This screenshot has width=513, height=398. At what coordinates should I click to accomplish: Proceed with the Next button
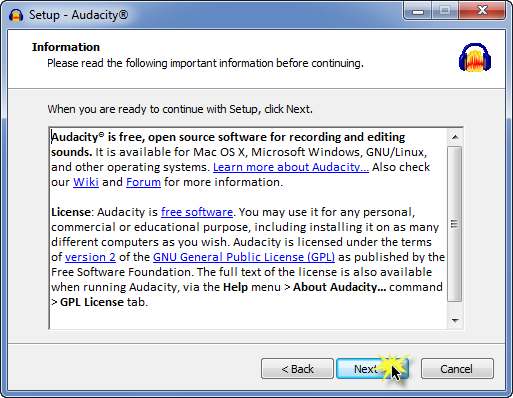[372, 369]
